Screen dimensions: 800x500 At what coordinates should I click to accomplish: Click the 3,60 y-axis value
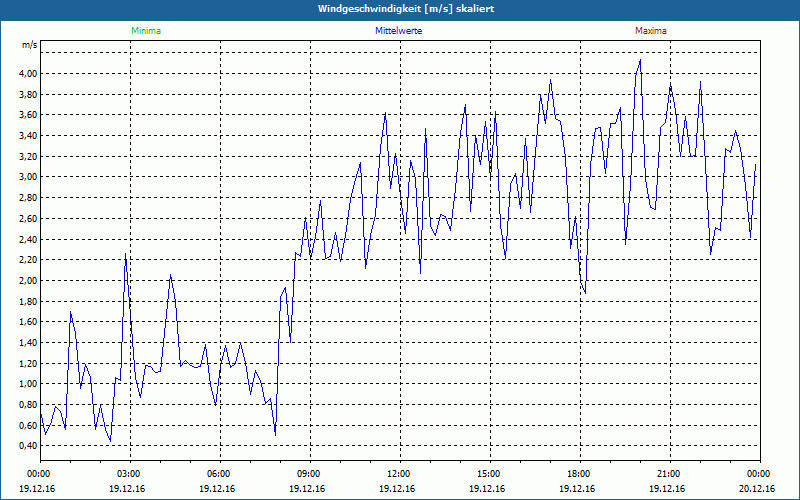29,115
